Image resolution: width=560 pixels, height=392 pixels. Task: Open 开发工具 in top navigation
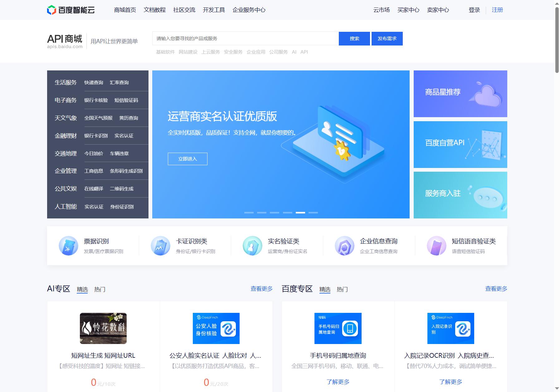[x=214, y=10]
